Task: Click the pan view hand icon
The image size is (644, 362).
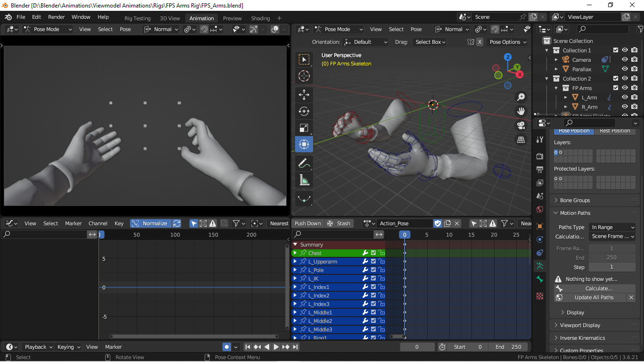Action: click(521, 111)
